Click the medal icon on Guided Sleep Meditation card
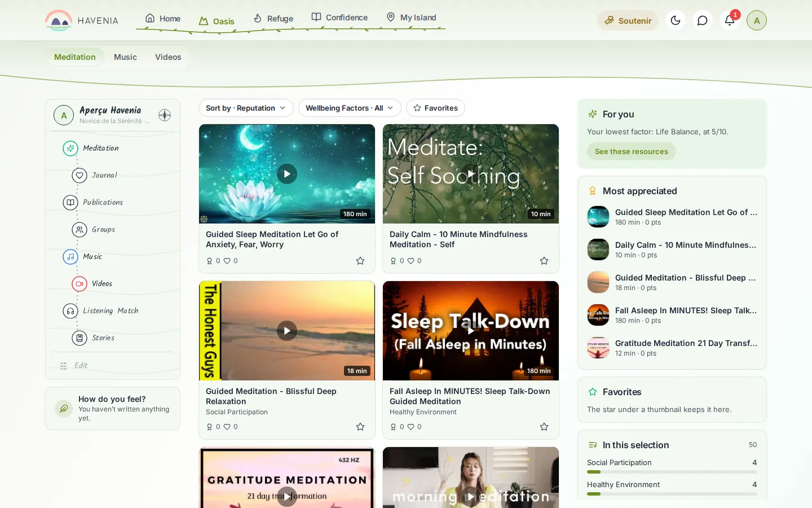Image resolution: width=812 pixels, height=508 pixels. pyautogui.click(x=210, y=261)
